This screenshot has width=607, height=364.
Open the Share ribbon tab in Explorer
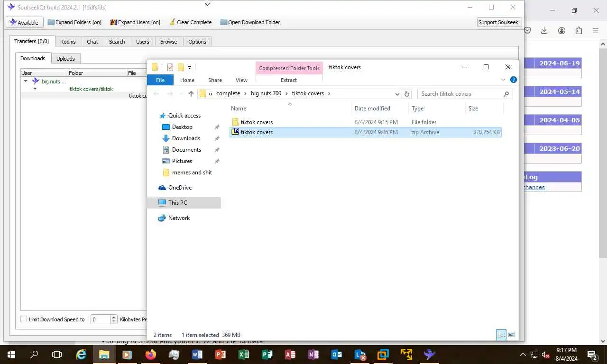215,80
